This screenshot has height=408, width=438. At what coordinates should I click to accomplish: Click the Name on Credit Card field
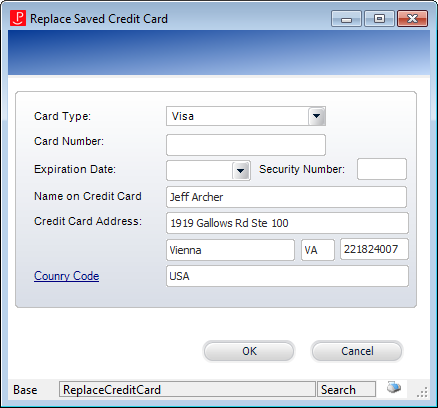[286, 197]
